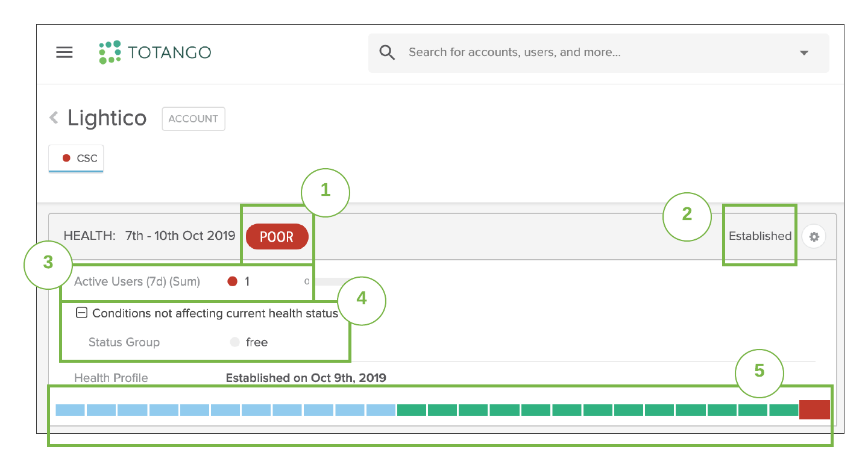Open the hamburger navigation menu
The image size is (868, 470).
[x=64, y=52]
